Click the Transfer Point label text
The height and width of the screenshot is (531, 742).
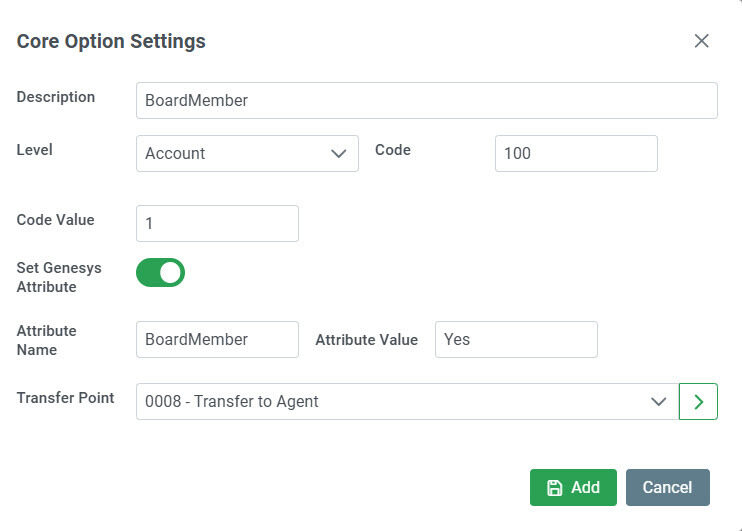(65, 398)
